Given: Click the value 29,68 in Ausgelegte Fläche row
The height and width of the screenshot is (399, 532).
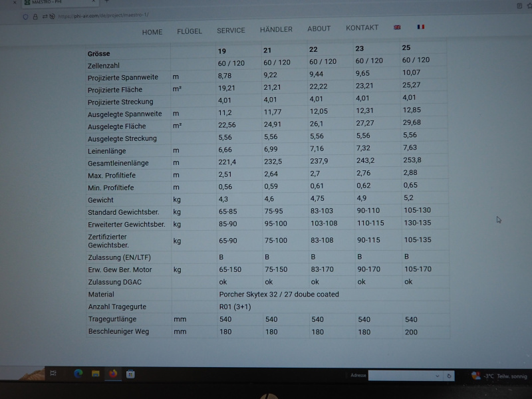Looking at the screenshot, I should 412,122.
